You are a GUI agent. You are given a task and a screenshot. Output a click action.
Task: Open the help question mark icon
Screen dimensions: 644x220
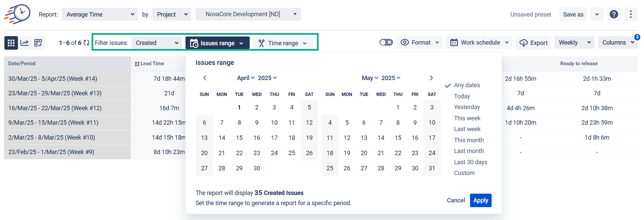[x=614, y=14]
